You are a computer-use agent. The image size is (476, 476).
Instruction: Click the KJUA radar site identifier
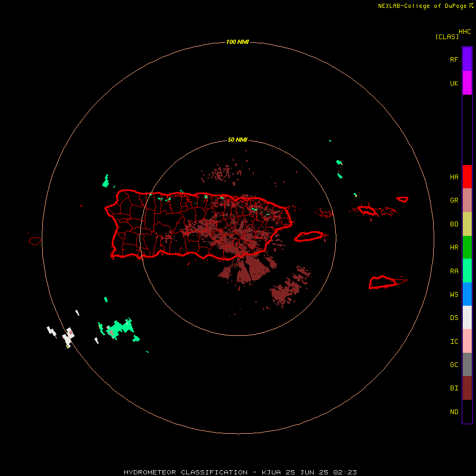click(271, 472)
